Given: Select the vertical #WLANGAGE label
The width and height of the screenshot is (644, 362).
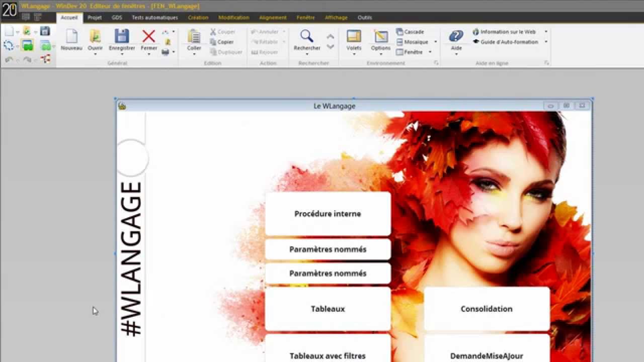Looking at the screenshot, I should [131, 259].
